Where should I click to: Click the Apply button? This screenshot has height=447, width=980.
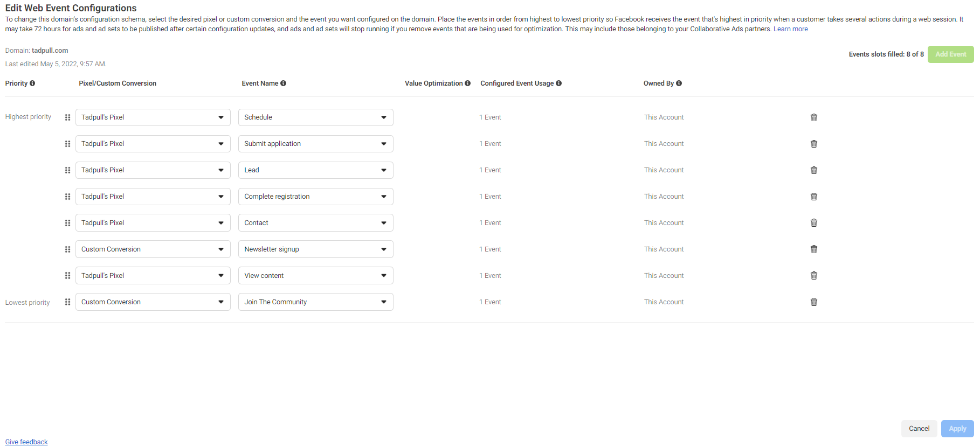click(x=957, y=429)
